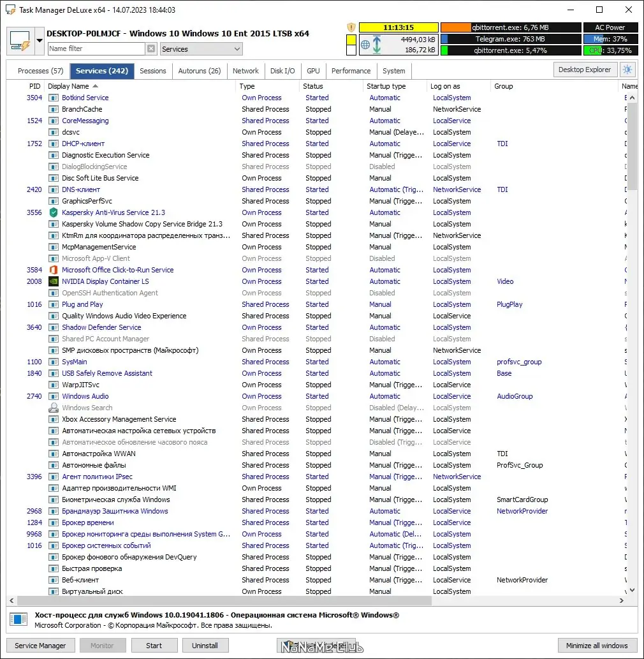This screenshot has height=659, width=644.
Task: Click the Mem: 37% usage bar
Action: (x=610, y=39)
